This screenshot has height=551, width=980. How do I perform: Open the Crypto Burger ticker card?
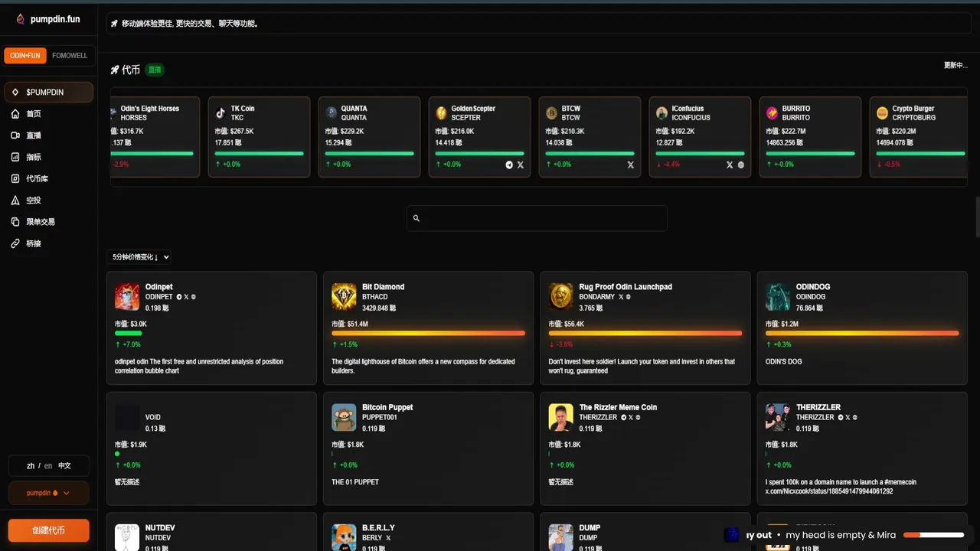pos(917,137)
